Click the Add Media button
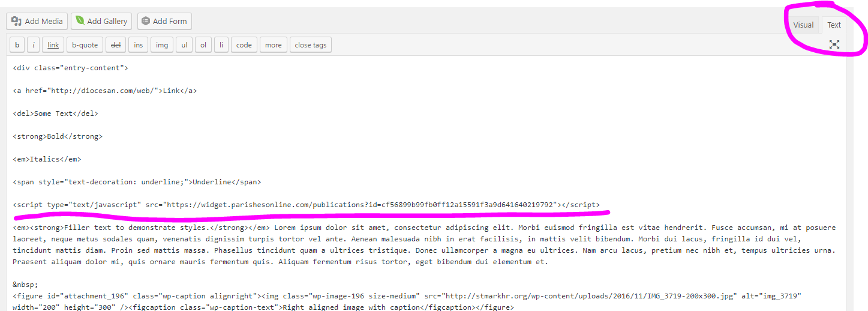This screenshot has height=311, width=868. pyautogui.click(x=37, y=21)
